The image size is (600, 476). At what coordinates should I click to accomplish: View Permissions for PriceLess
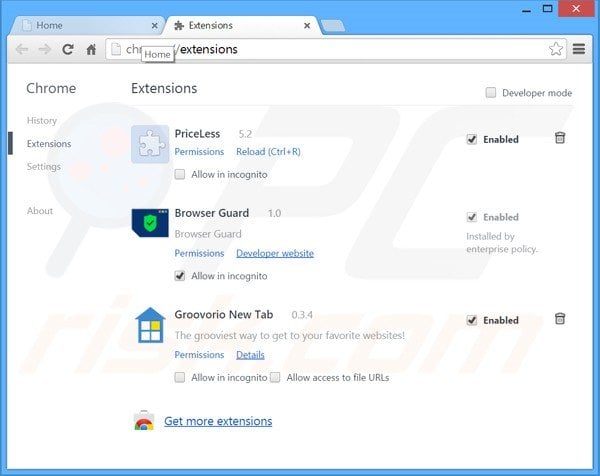(x=199, y=152)
